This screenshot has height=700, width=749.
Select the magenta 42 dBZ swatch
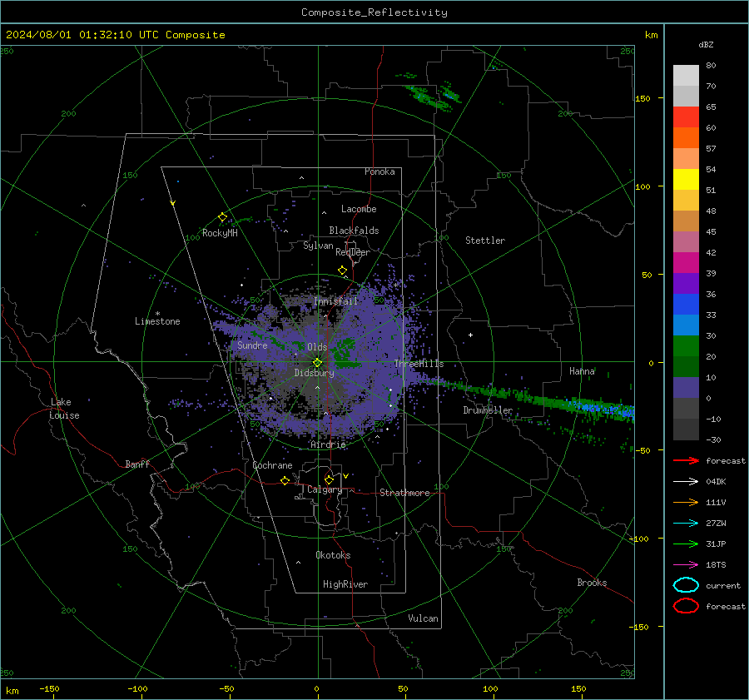point(686,263)
